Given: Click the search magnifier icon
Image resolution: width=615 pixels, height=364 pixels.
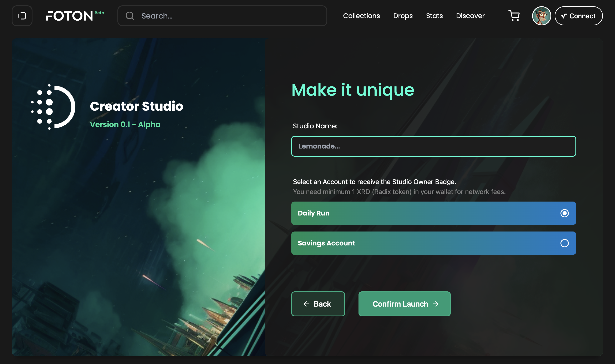Looking at the screenshot, I should (130, 16).
